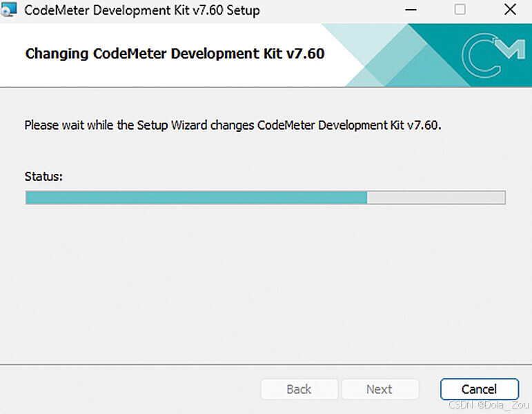Click the 'Please wait while the Setup Wizard' text
The image size is (532, 414).
233,125
